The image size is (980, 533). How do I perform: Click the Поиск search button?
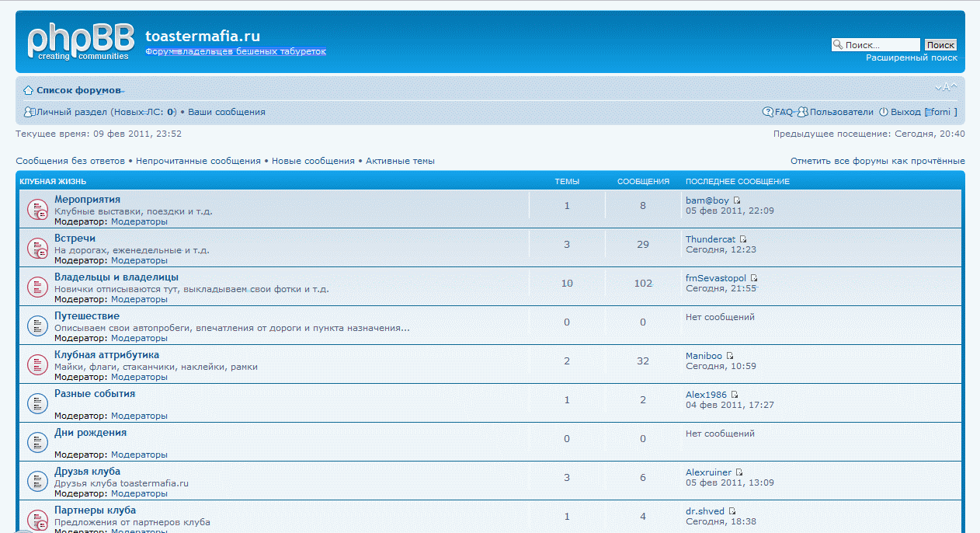click(940, 45)
